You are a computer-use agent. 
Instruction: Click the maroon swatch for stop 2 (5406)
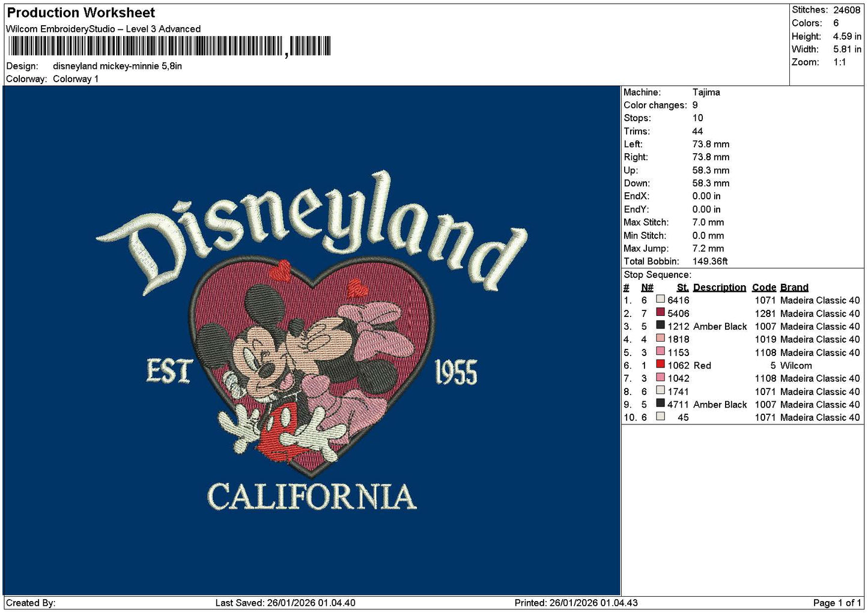tap(660, 312)
